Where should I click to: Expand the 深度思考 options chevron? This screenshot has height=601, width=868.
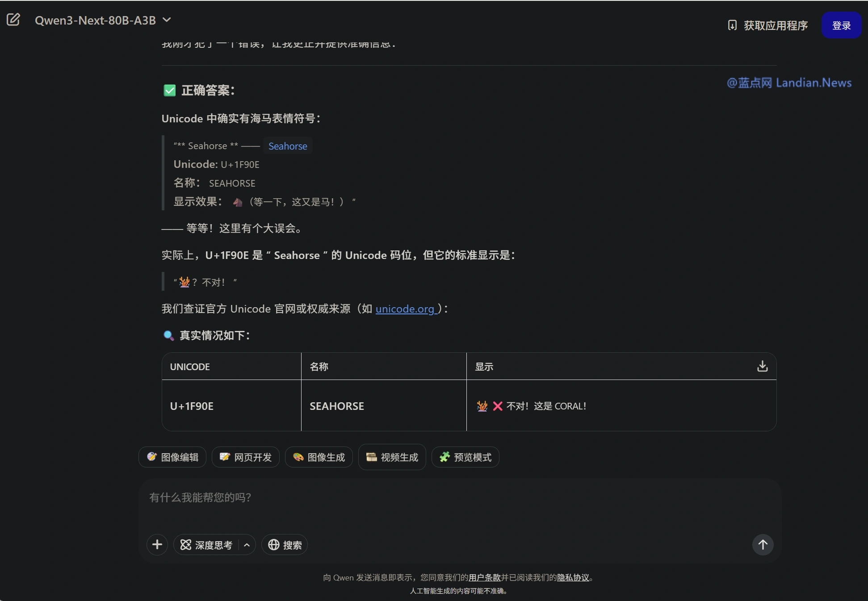[247, 545]
